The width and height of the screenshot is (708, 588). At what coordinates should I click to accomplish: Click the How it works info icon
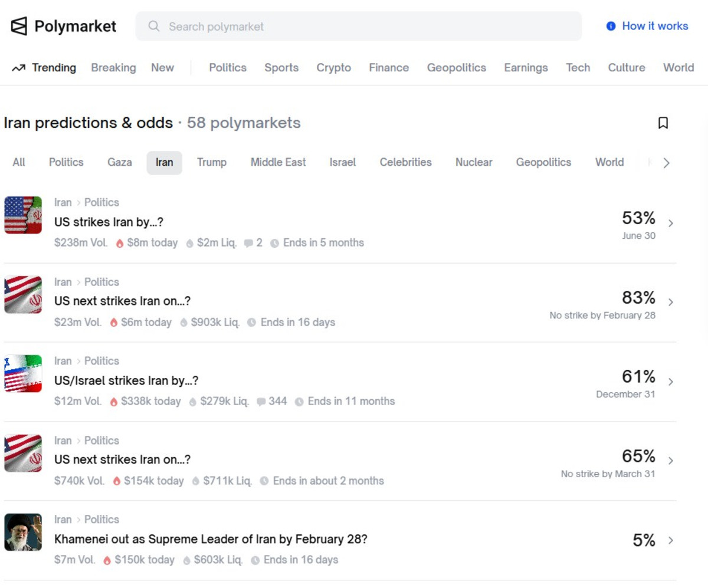click(611, 27)
